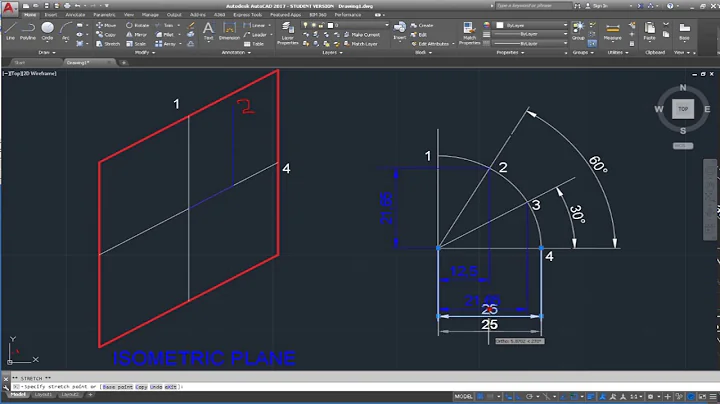The width and height of the screenshot is (720, 404).
Task: Expand the Layers panel
Action: click(x=332, y=52)
